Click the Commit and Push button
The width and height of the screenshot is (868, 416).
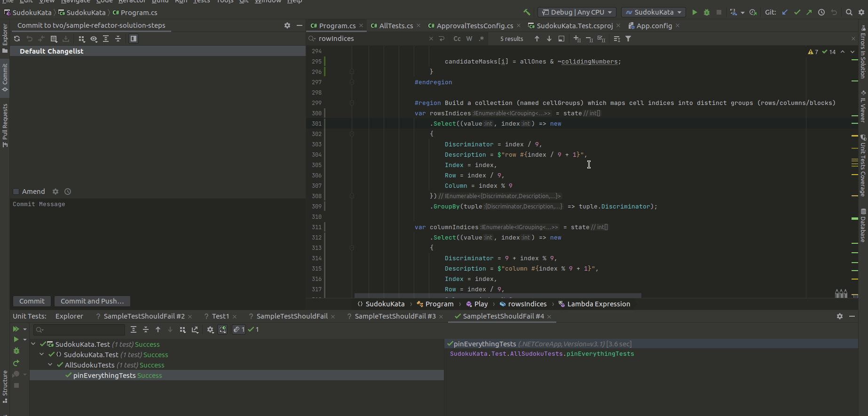tap(92, 301)
